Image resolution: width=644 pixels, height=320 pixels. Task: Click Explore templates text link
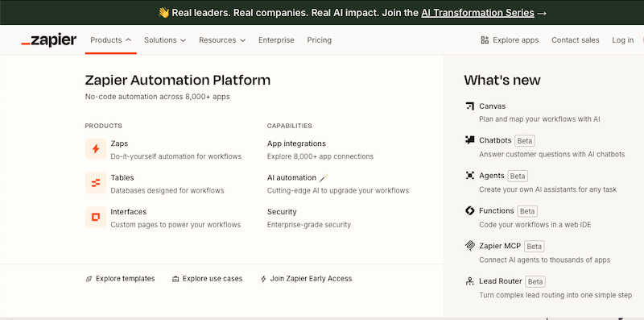click(x=126, y=278)
